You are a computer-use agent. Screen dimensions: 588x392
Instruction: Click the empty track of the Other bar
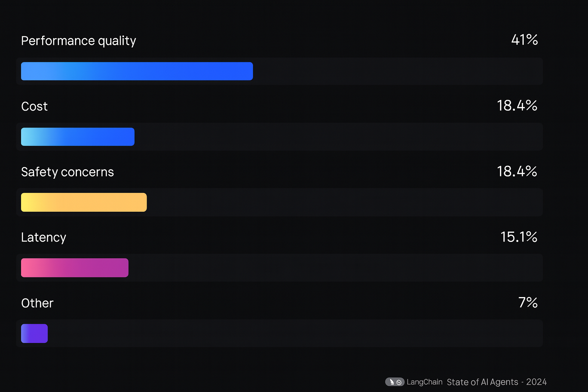[295, 333]
